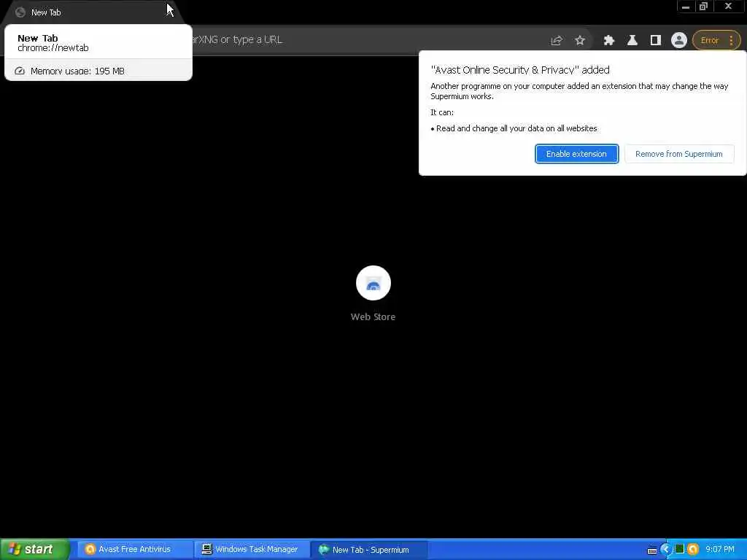Click the 9:07 PM clock
The width and height of the screenshot is (747, 560).
coord(720,549)
